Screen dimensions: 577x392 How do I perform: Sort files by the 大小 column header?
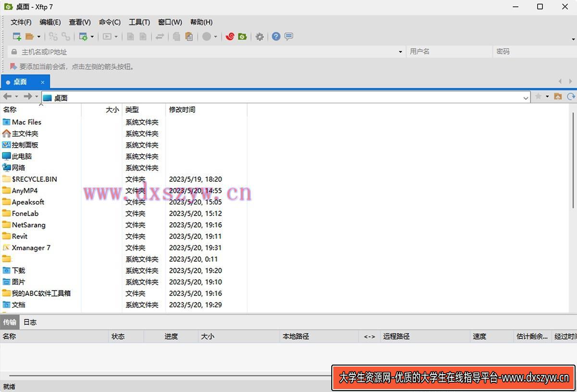102,110
